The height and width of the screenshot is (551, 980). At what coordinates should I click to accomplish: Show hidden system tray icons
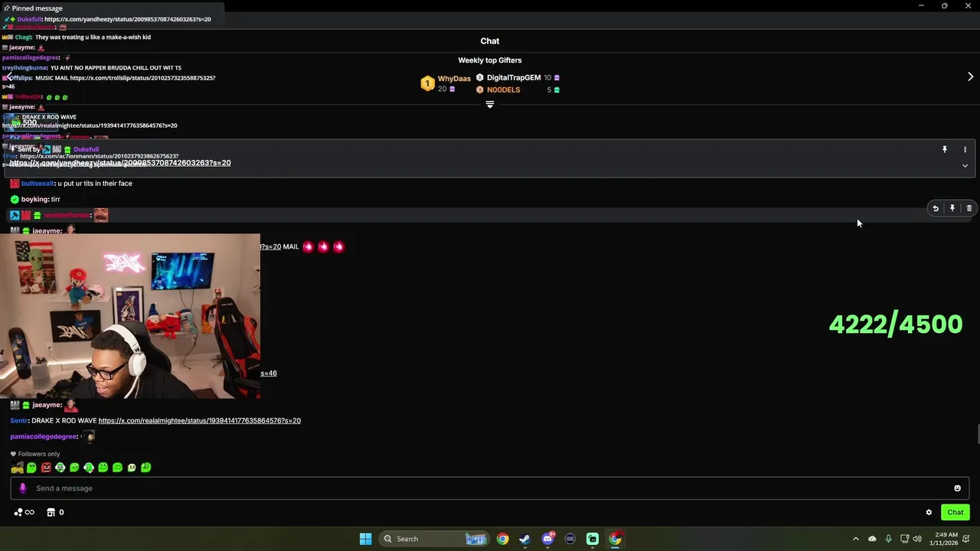coord(856,539)
